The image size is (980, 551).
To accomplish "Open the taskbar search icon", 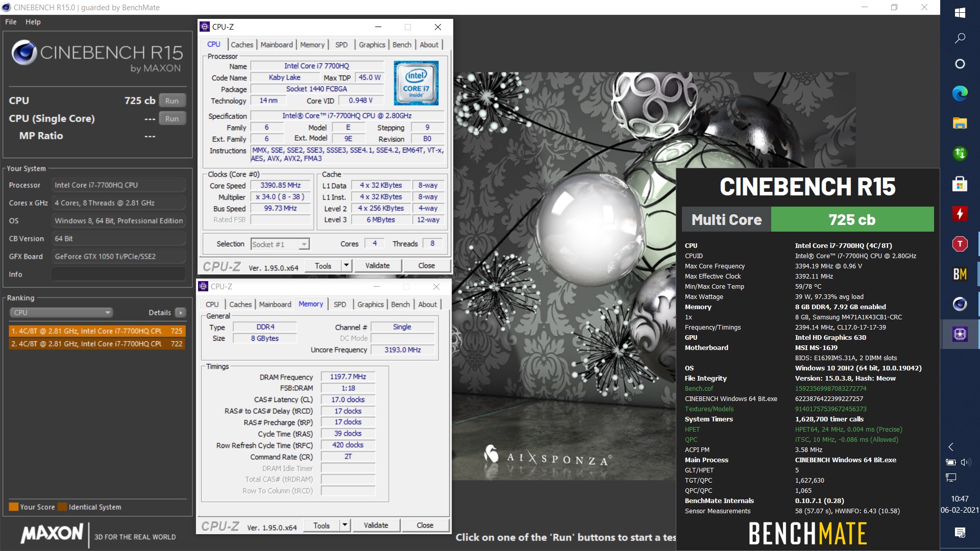I will click(960, 38).
